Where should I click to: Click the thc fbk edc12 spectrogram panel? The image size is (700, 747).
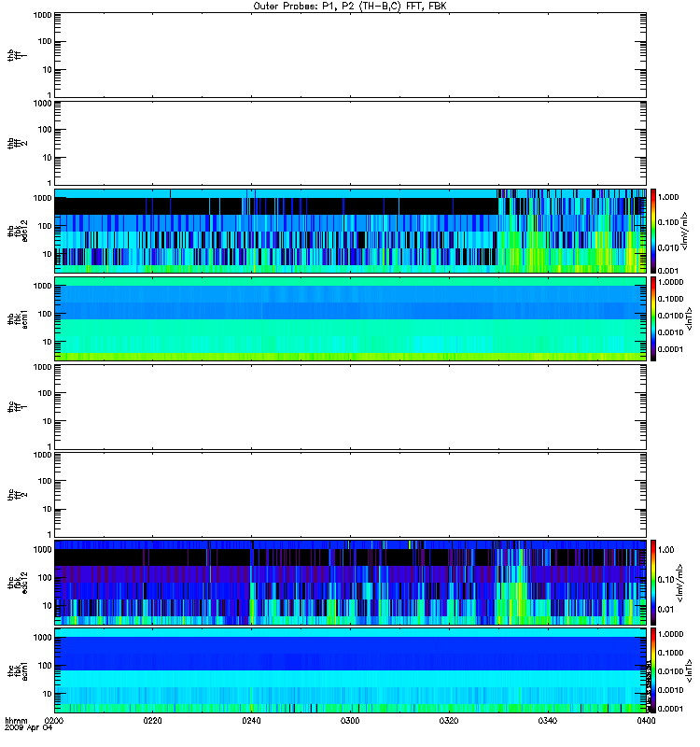350,582
